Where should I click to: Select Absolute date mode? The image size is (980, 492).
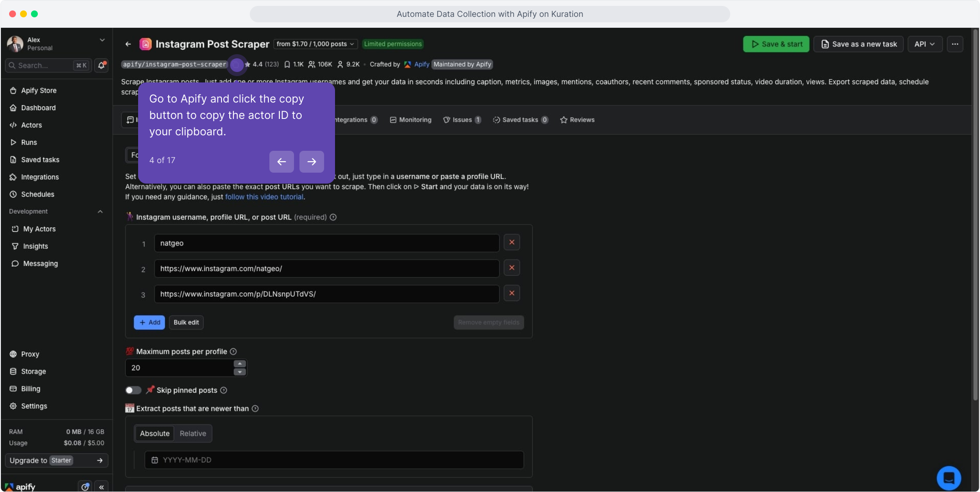click(155, 433)
